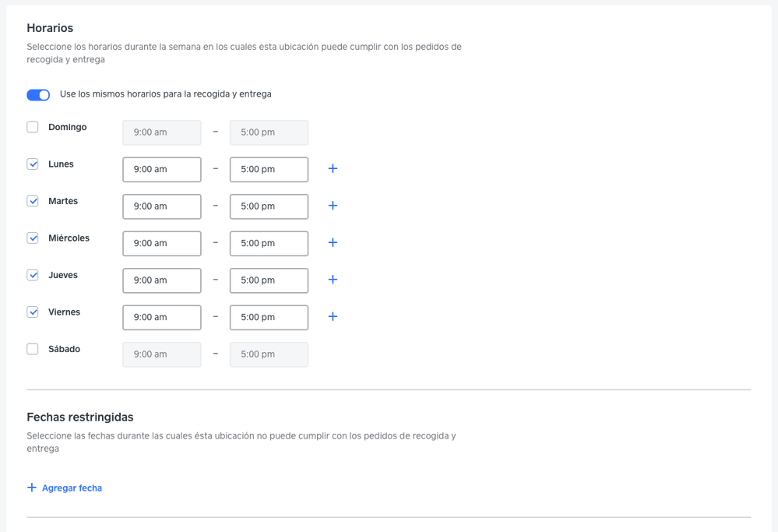Add another time range for Martes

333,206
